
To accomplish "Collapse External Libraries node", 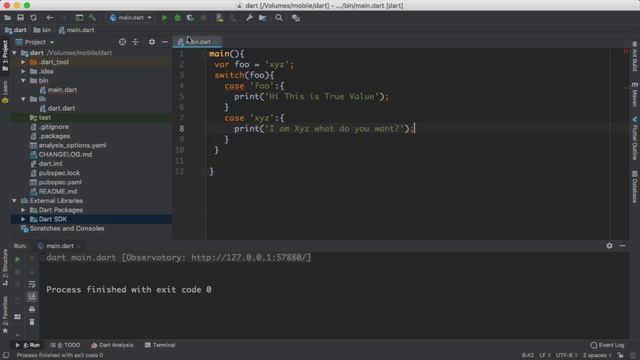I will pos(15,201).
